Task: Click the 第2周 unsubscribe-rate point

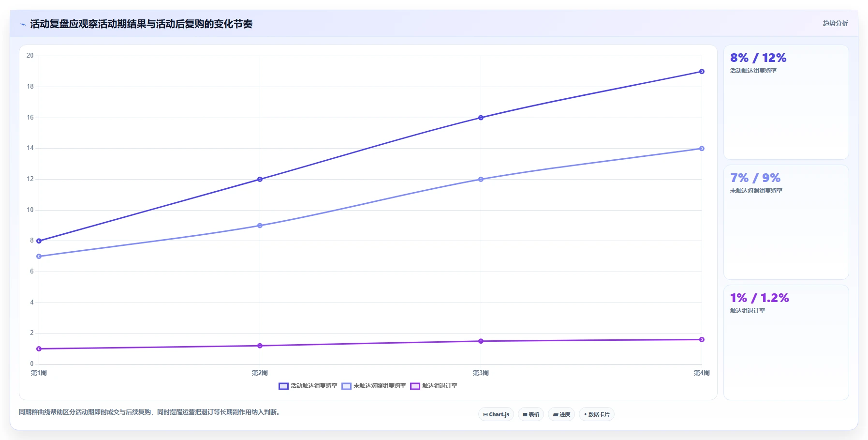Action: (x=260, y=346)
